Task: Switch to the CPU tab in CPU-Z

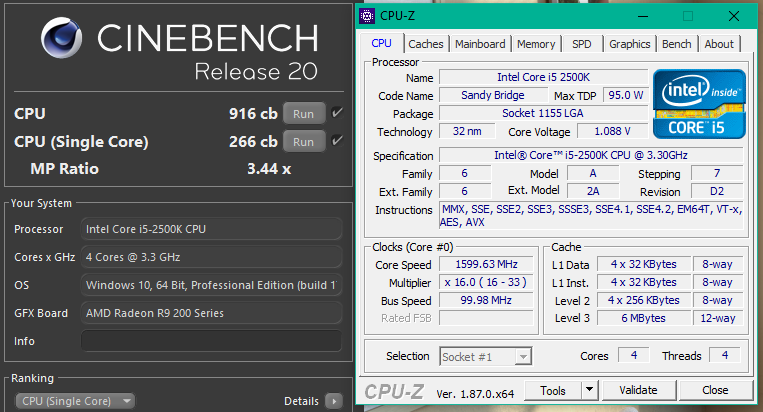Action: pos(381,43)
